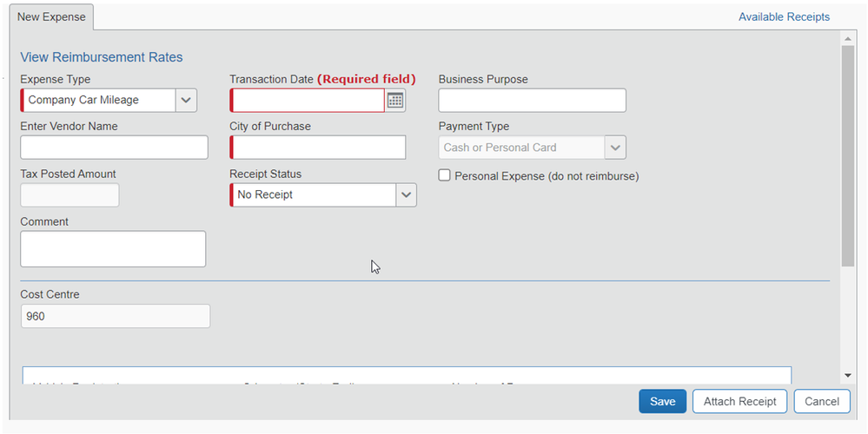868x434 pixels.
Task: Click the red Required field warning text
Action: tap(366, 79)
